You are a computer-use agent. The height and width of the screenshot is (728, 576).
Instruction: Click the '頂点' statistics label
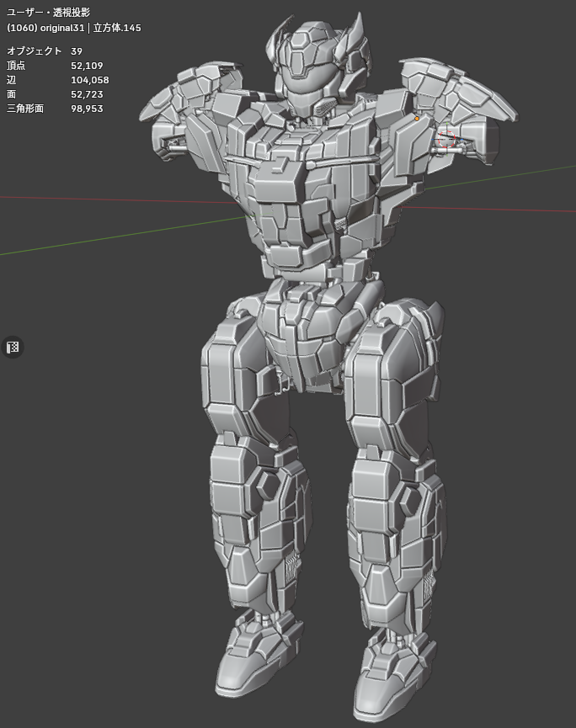16,66
